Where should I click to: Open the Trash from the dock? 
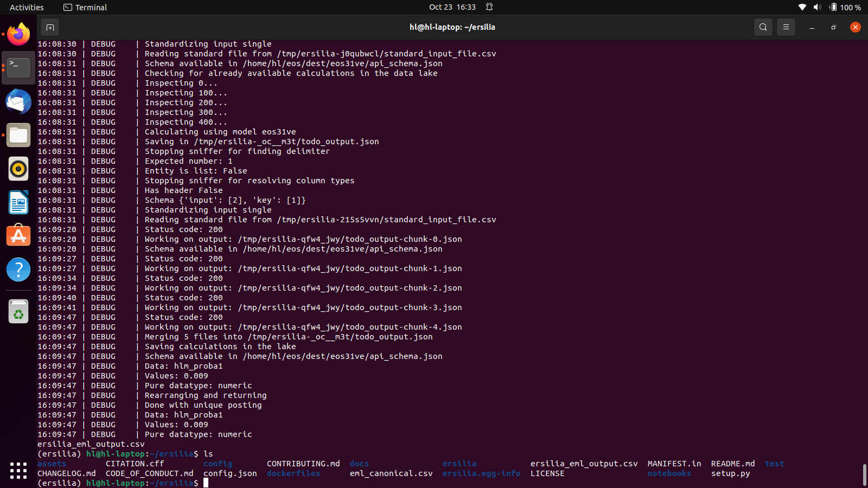click(18, 312)
